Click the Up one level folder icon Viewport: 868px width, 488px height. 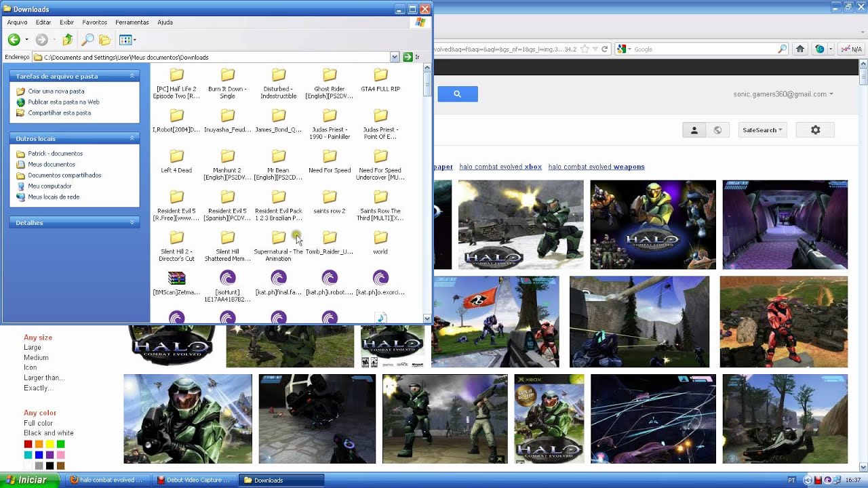(x=67, y=40)
